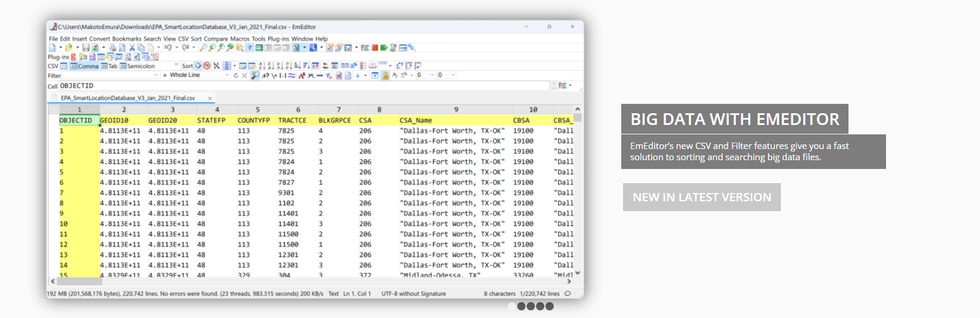Open New file dropdown arrow

60,48
